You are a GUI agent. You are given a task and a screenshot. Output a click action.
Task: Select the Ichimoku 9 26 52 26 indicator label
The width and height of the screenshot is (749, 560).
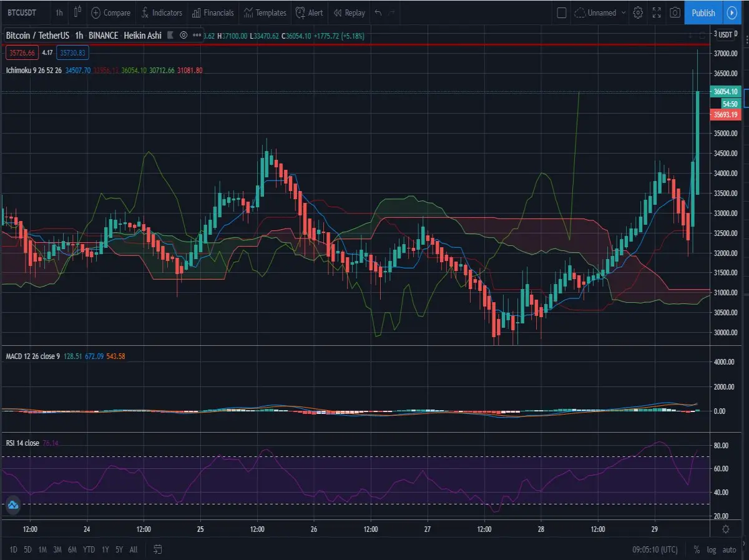34,71
